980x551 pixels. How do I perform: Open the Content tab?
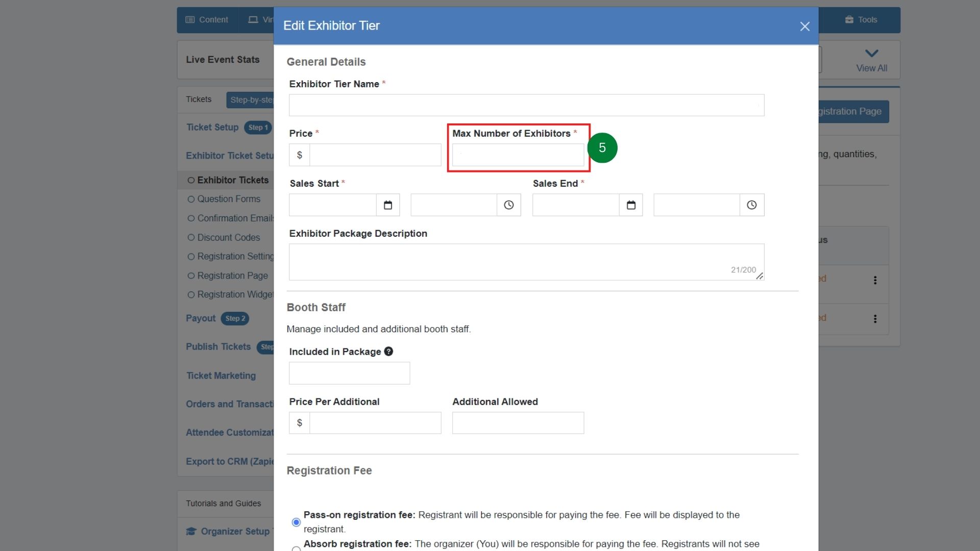pyautogui.click(x=207, y=20)
